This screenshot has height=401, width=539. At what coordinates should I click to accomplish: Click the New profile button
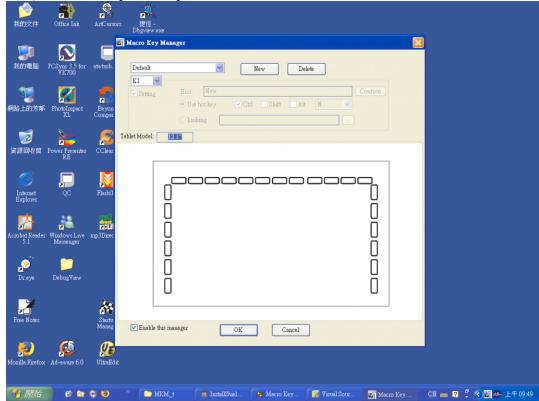pyautogui.click(x=260, y=69)
